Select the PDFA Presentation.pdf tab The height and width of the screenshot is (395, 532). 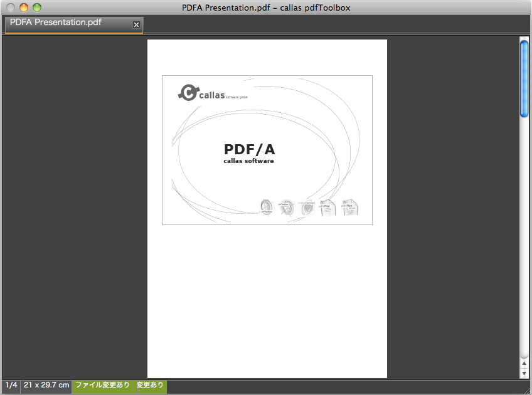click(74, 24)
